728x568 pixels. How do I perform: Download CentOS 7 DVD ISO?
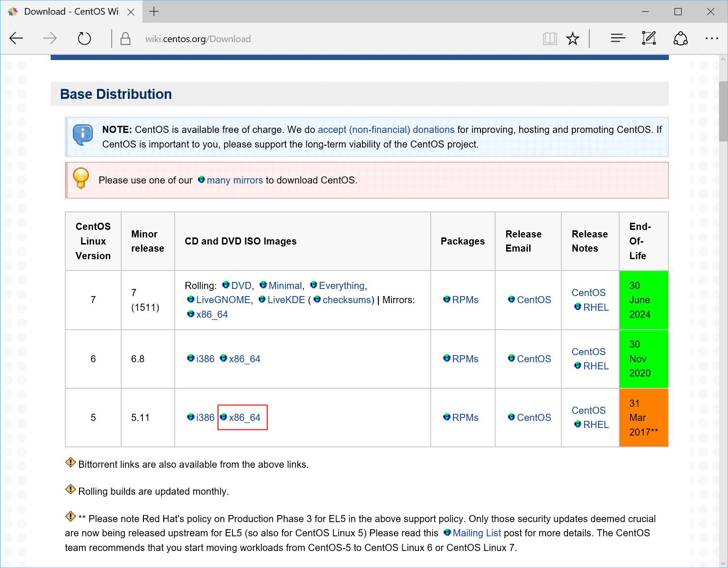tap(237, 286)
